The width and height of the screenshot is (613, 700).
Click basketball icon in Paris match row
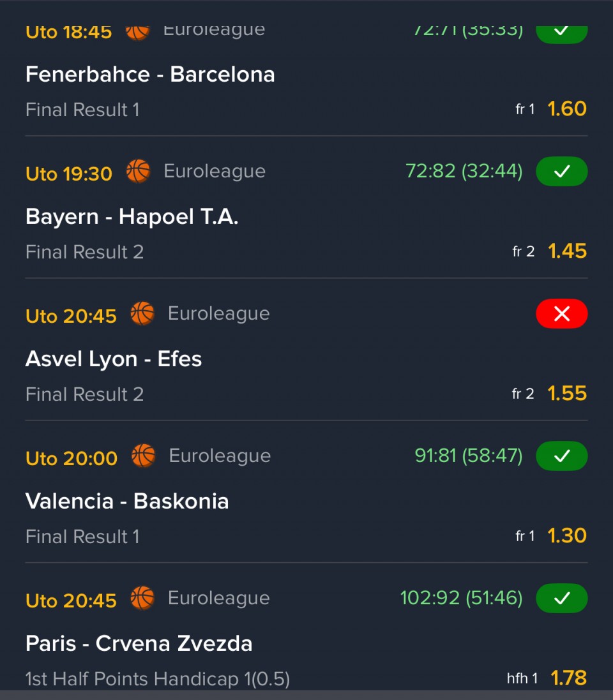point(142,599)
